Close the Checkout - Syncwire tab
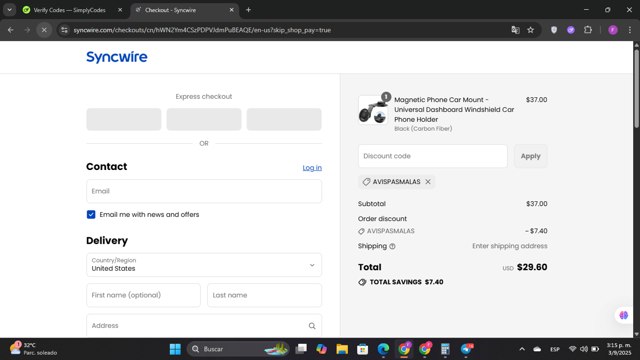The image size is (640, 360). pyautogui.click(x=231, y=10)
